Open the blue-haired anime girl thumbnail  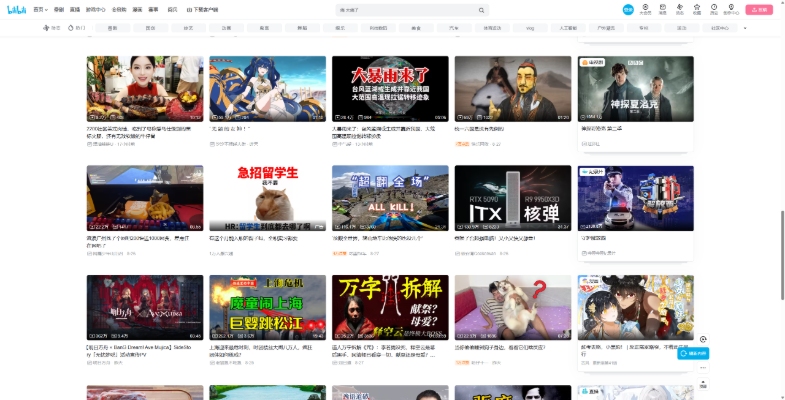[x=267, y=89]
